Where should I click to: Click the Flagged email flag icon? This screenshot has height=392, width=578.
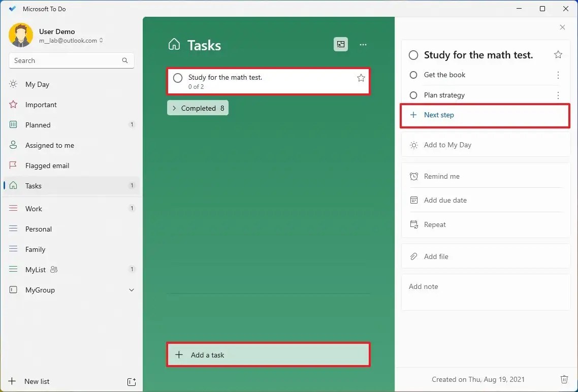click(x=13, y=166)
